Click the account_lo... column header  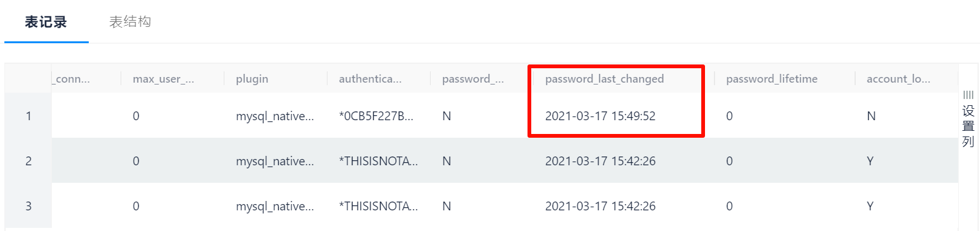898,79
